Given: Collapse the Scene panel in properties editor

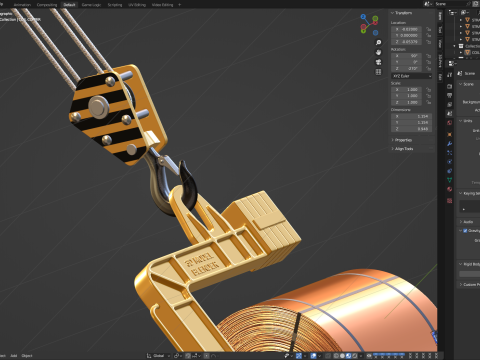Looking at the screenshot, I should [x=461, y=84].
